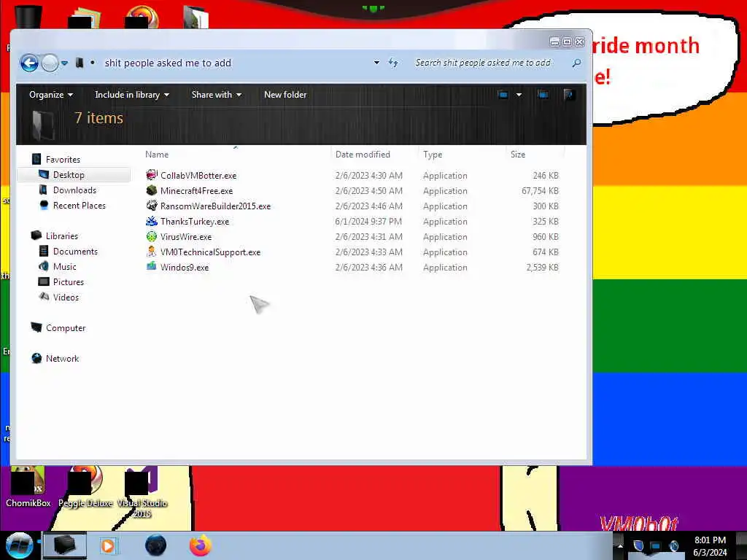Select Desktop in the navigation pane
The image size is (747, 560).
click(x=69, y=175)
